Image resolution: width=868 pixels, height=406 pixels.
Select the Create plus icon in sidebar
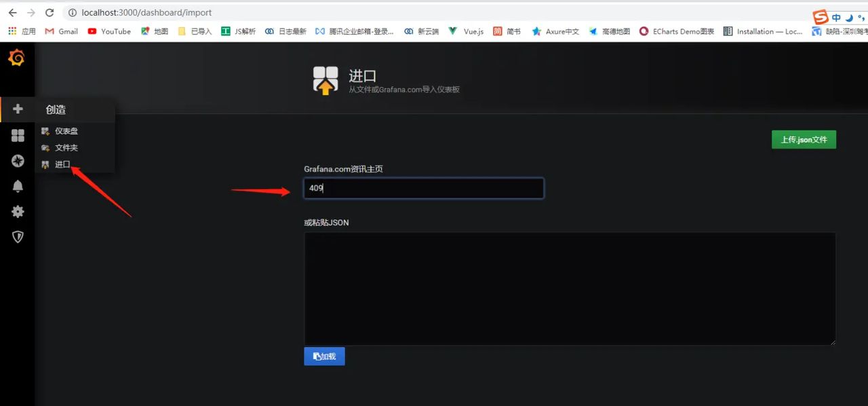tap(17, 109)
